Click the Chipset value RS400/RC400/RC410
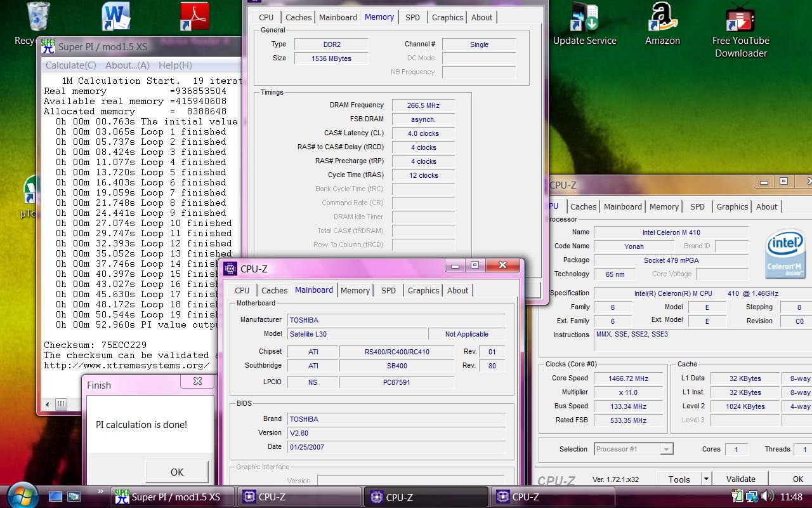 tap(396, 352)
